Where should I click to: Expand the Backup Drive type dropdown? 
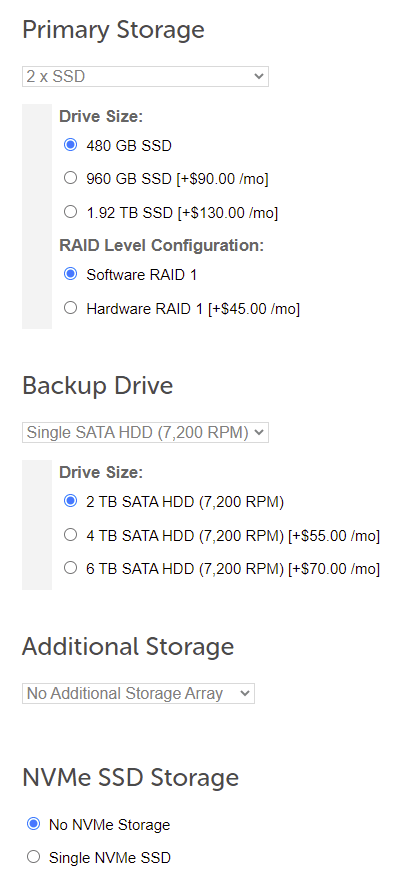point(145,432)
